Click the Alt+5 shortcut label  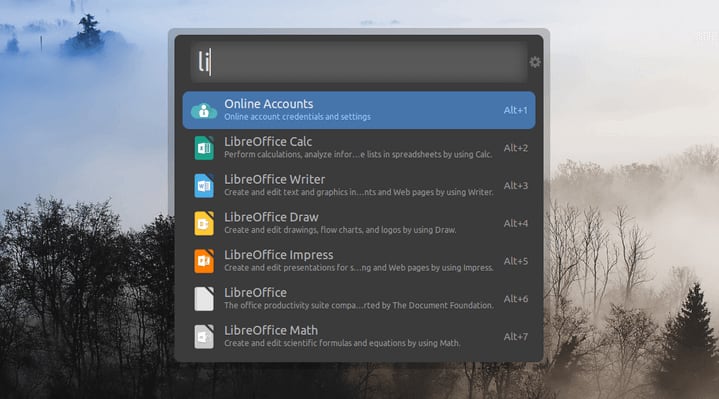tap(516, 261)
